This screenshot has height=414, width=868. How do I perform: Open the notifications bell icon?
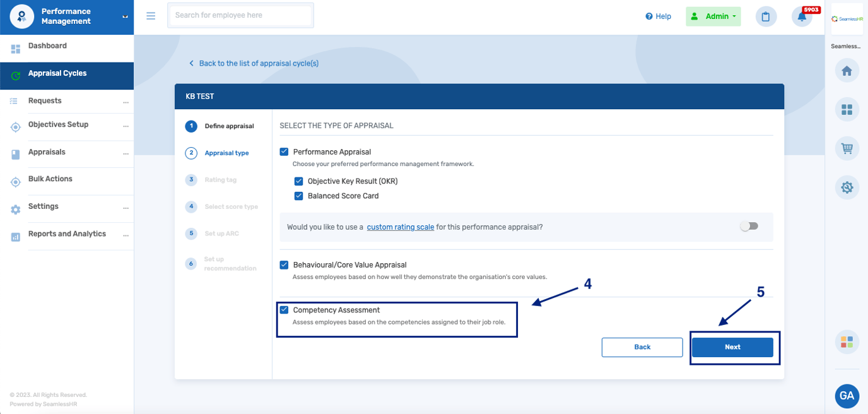pyautogui.click(x=802, y=17)
